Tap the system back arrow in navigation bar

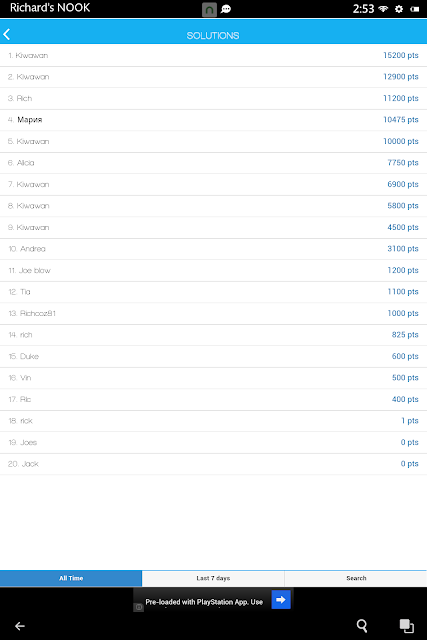coord(20,626)
